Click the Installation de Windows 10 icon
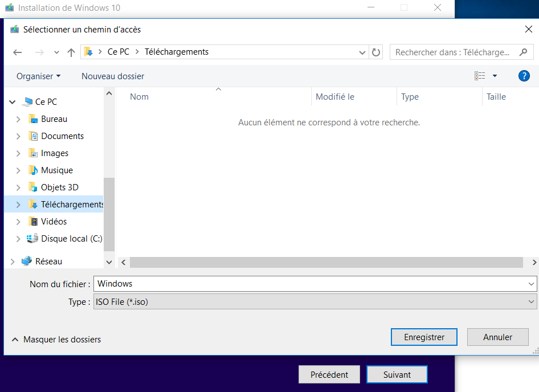 click(x=9, y=7)
